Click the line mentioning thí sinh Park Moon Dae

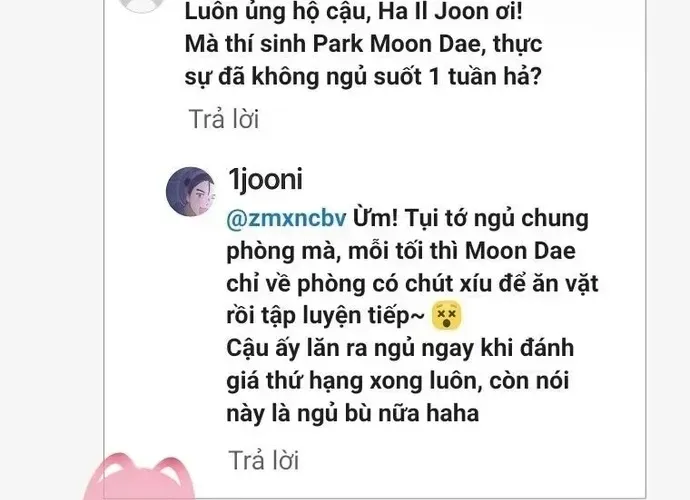click(363, 44)
